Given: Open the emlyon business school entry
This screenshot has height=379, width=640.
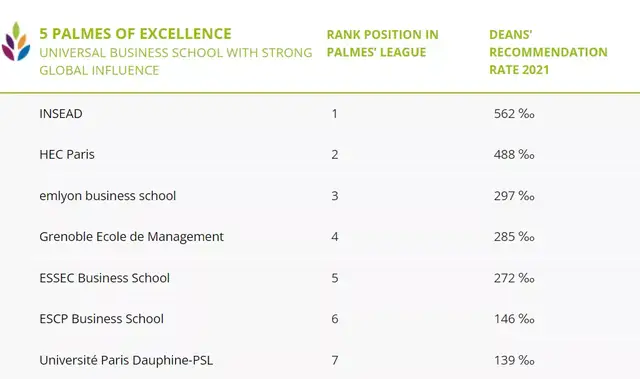Looking at the screenshot, I should tap(108, 196).
